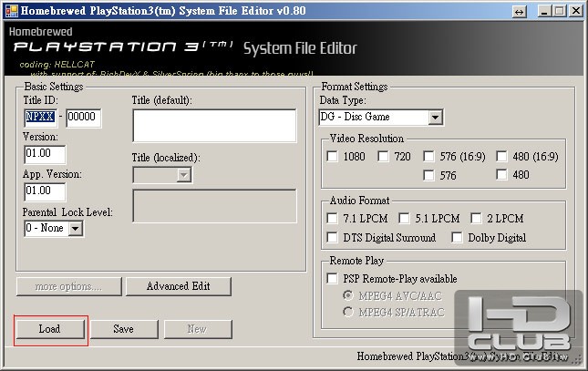Click the Save button

(x=124, y=329)
